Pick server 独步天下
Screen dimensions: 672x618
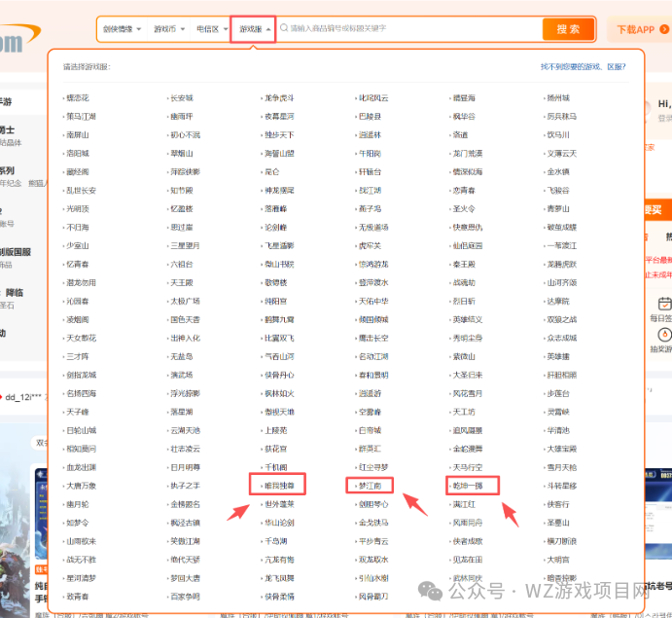[279, 135]
